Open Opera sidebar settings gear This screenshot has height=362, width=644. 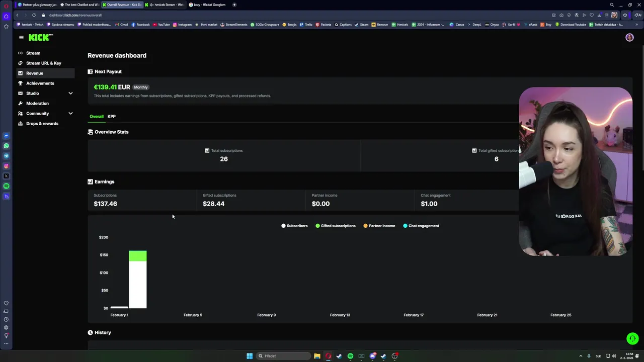coord(6,327)
